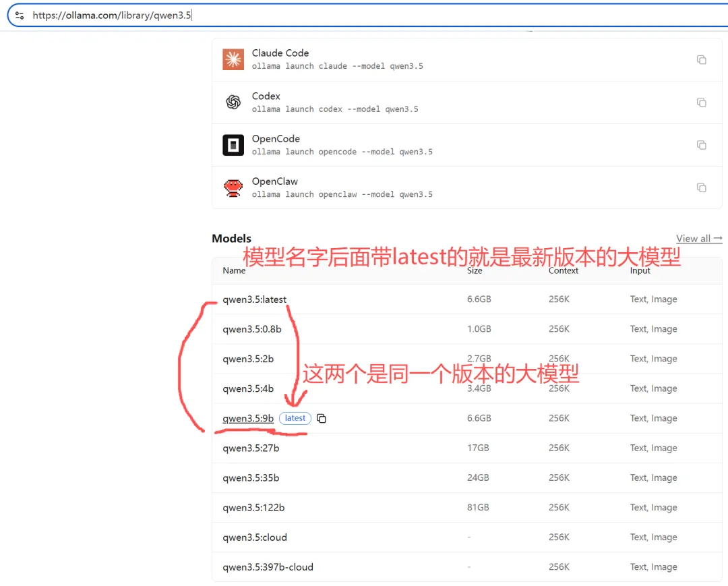
Task: Click the Input column header
Action: click(640, 270)
